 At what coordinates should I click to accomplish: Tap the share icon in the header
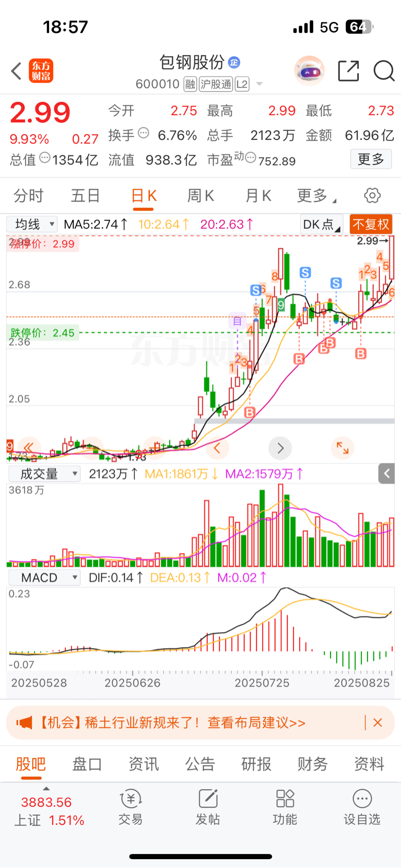348,71
